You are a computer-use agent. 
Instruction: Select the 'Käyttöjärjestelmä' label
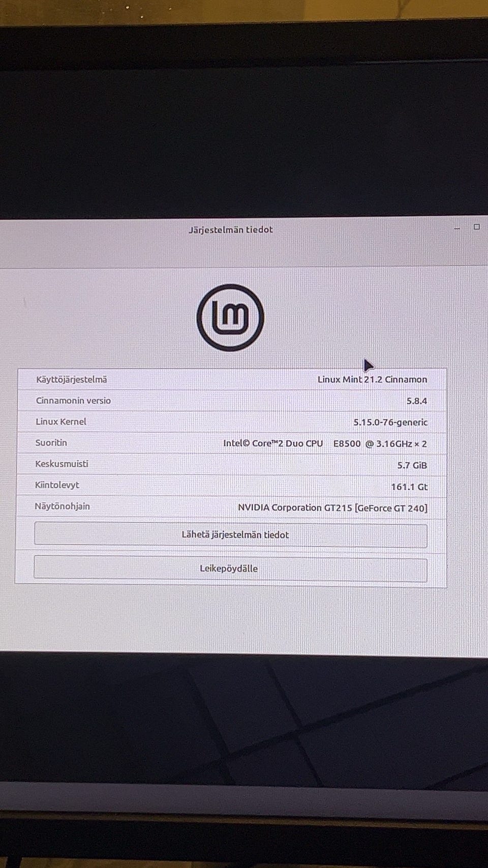point(72,379)
